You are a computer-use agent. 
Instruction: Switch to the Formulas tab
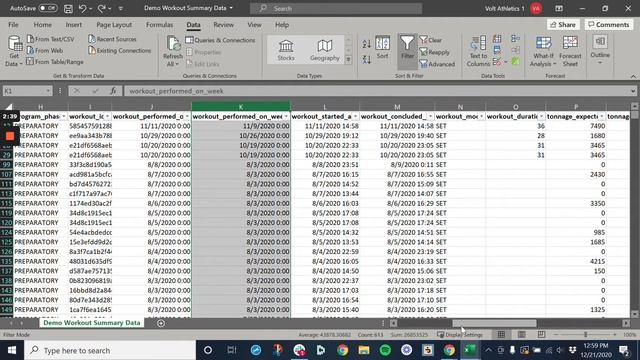coord(159,25)
